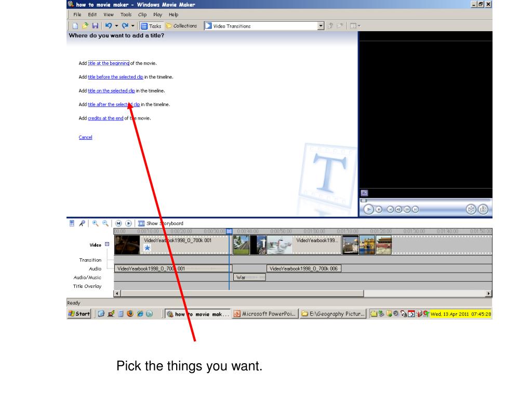The image size is (532, 399).
Task: Open the Video Transitions collection dropdown
Action: tap(321, 26)
